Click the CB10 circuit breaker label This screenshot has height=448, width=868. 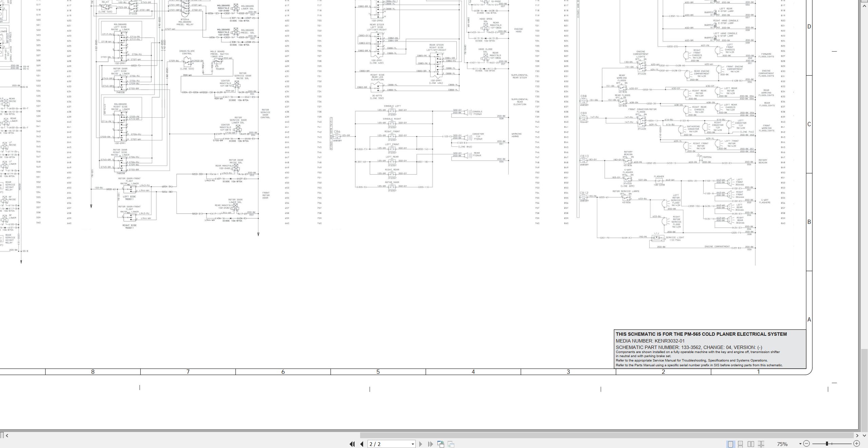point(584,156)
